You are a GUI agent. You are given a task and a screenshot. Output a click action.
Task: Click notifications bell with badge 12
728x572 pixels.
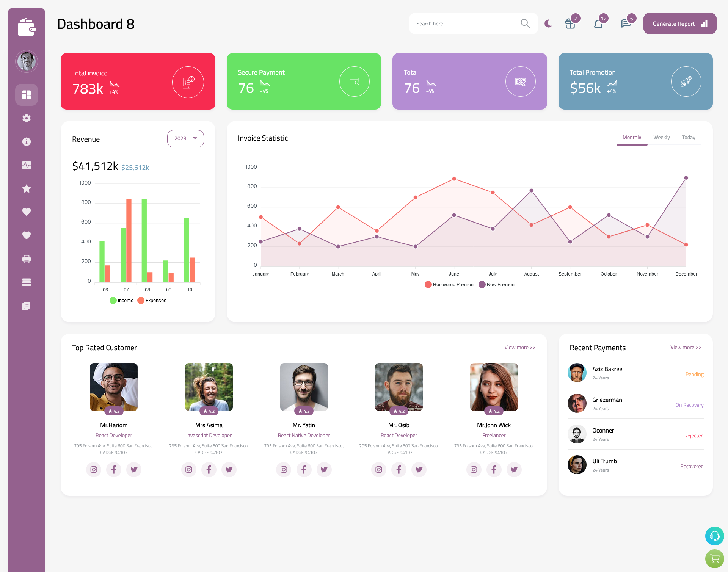pos(598,24)
